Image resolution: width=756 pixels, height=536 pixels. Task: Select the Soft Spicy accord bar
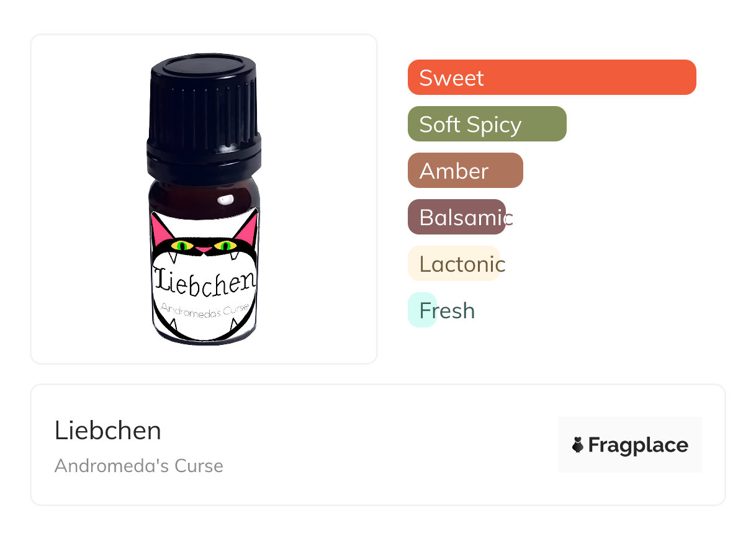click(487, 124)
